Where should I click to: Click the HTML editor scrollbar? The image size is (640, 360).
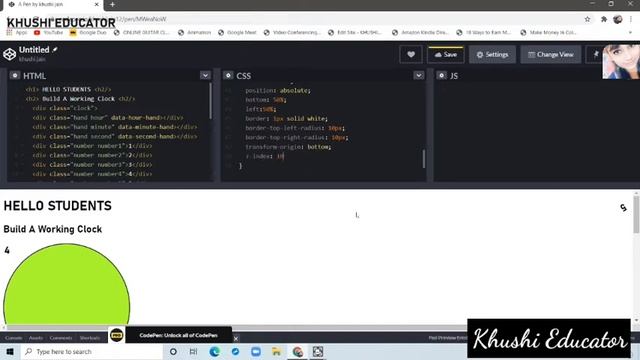[x=211, y=101]
